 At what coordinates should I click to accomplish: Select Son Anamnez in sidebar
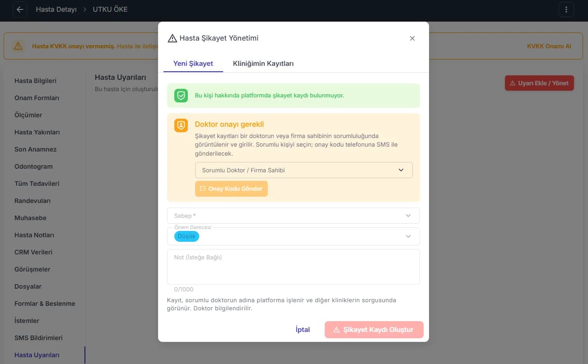pos(36,149)
